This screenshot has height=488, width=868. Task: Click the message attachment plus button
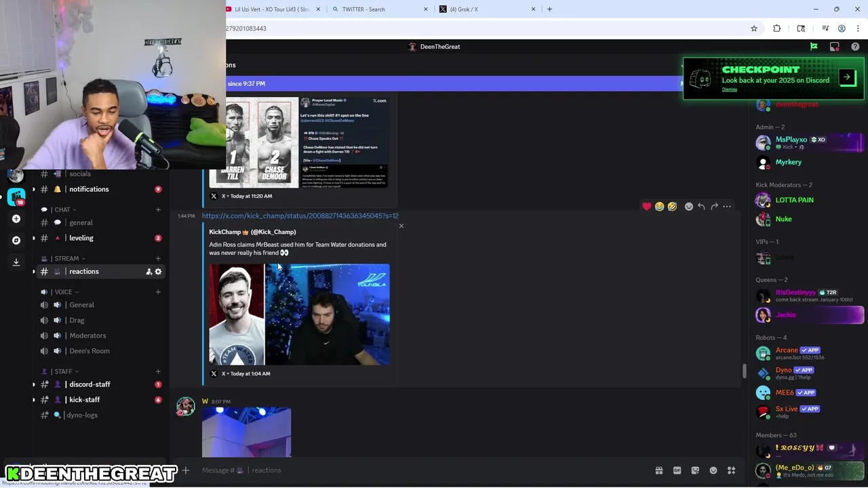(186, 470)
